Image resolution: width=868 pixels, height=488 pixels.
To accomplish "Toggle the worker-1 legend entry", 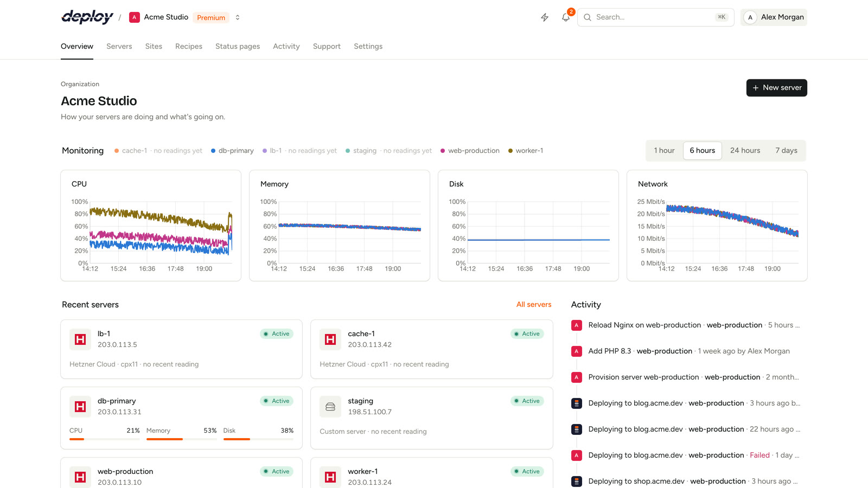I will tap(526, 151).
